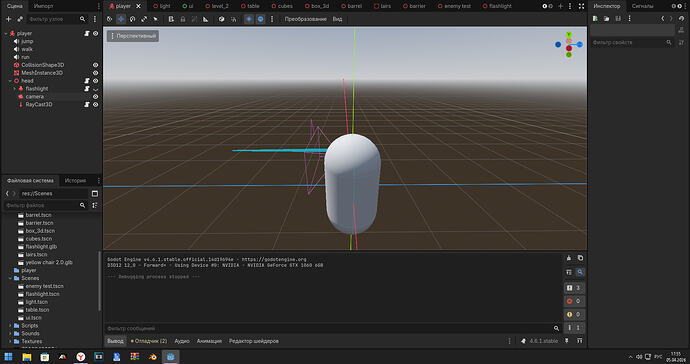Toggle the preview environment globe button
The image size is (690, 364).
coord(261,19)
